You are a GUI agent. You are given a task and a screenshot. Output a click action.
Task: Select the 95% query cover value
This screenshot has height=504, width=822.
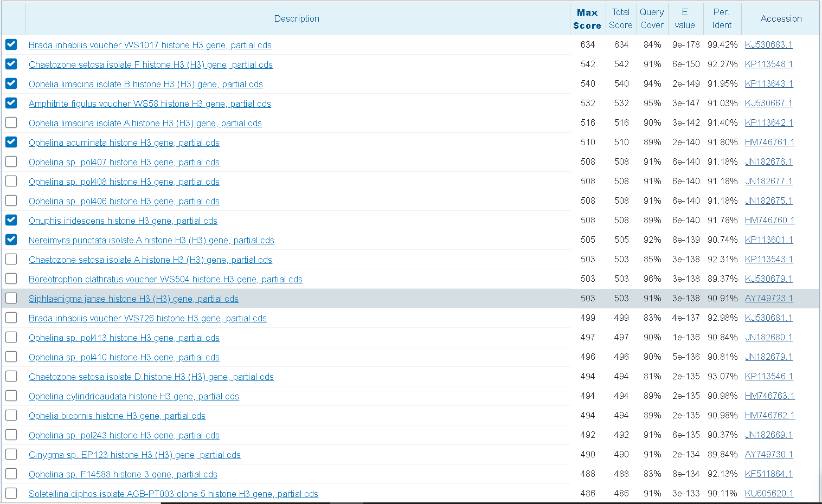click(x=652, y=103)
